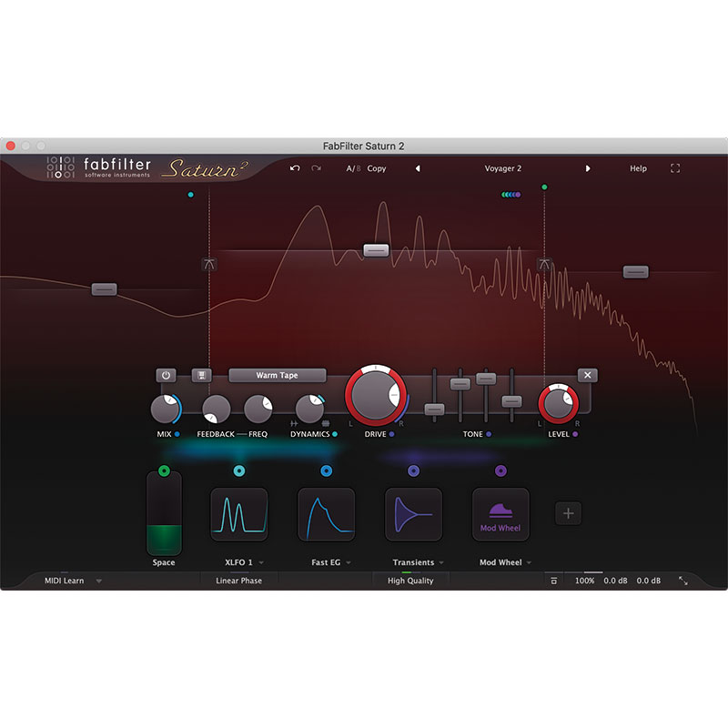The width and height of the screenshot is (728, 728).
Task: Open the Help menu
Action: [x=638, y=168]
